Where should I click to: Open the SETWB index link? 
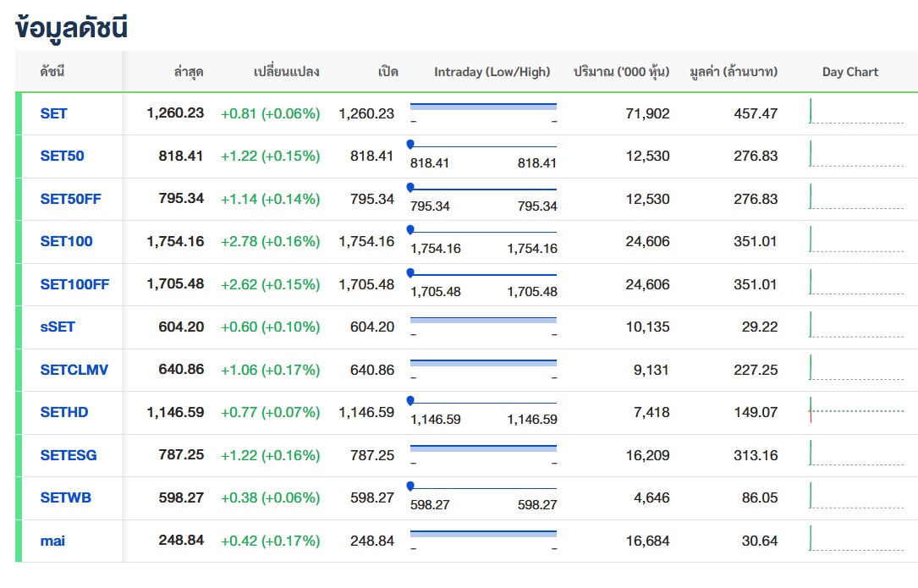coord(66,497)
